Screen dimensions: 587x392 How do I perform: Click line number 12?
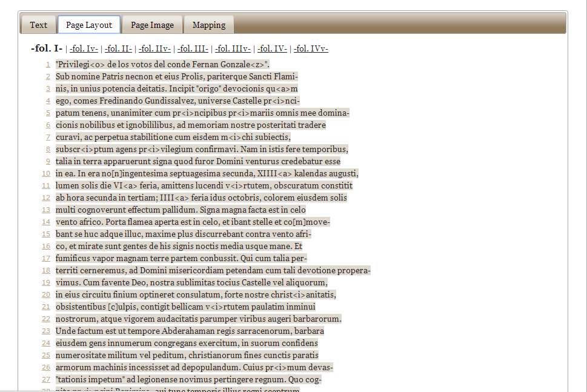tap(46, 198)
